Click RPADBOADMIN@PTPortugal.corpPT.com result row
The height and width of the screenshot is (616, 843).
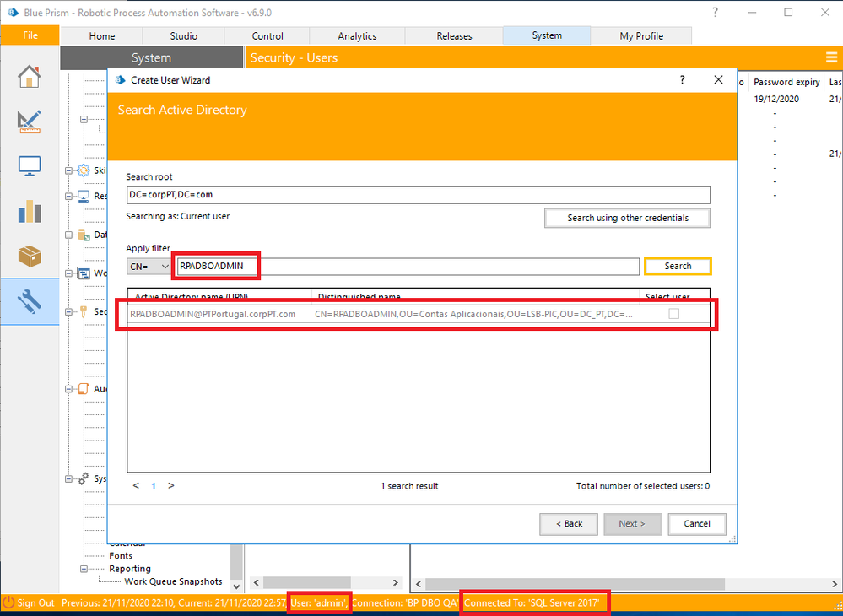coord(419,314)
